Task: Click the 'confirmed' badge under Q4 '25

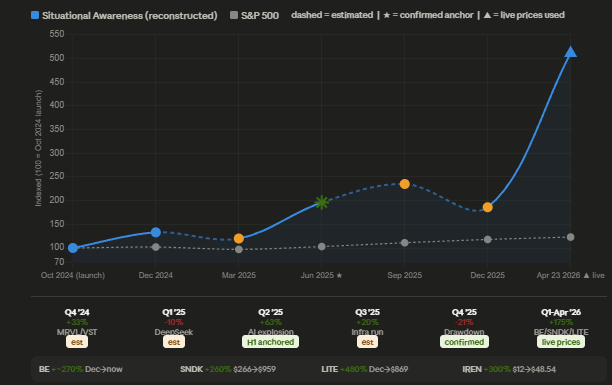Action: coord(464,342)
